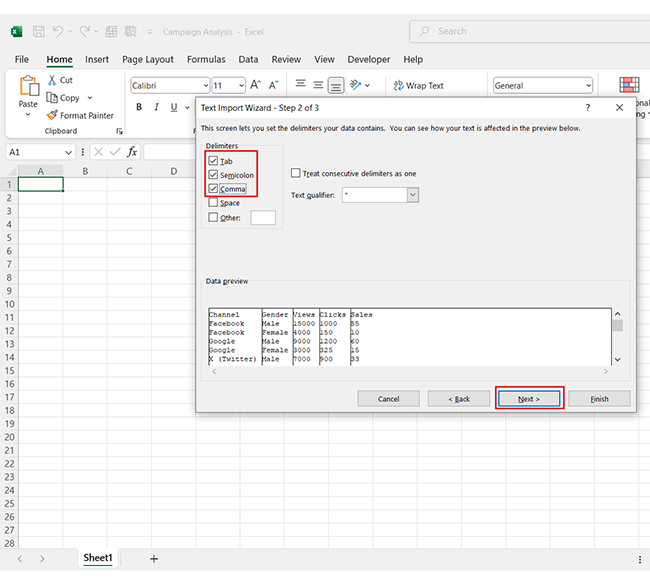The width and height of the screenshot is (650, 586).
Task: Select the Format Painter brush
Action: click(x=52, y=115)
